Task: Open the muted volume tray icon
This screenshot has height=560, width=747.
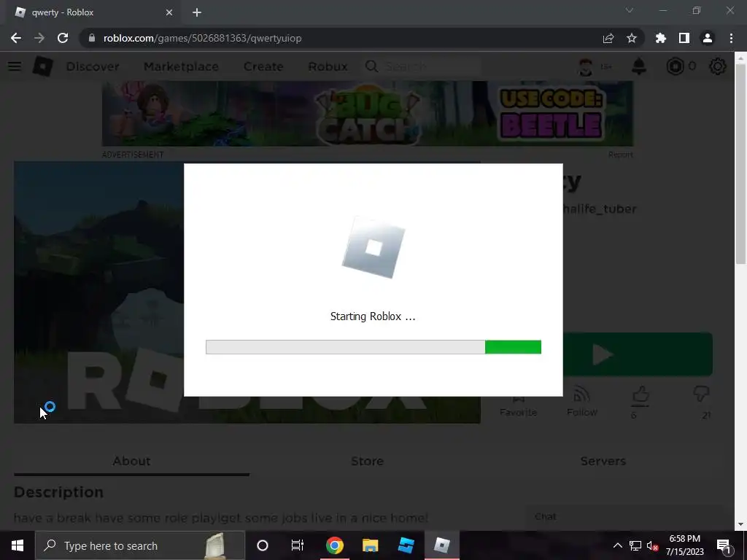Action: (x=652, y=545)
